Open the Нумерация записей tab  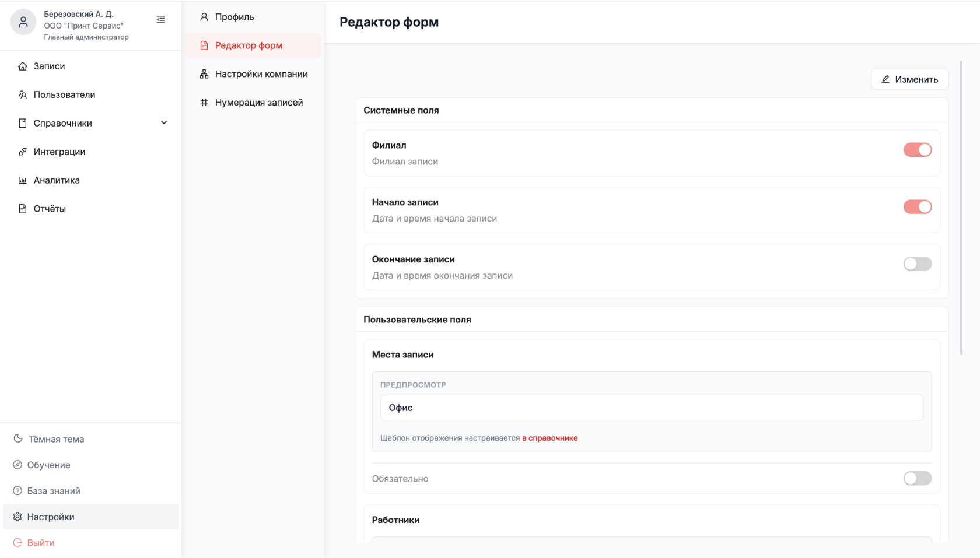(x=253, y=103)
